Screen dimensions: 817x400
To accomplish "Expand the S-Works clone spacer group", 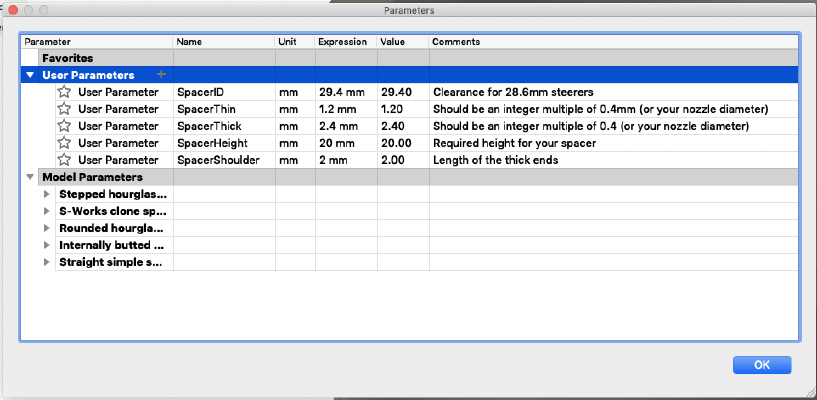I will (47, 211).
